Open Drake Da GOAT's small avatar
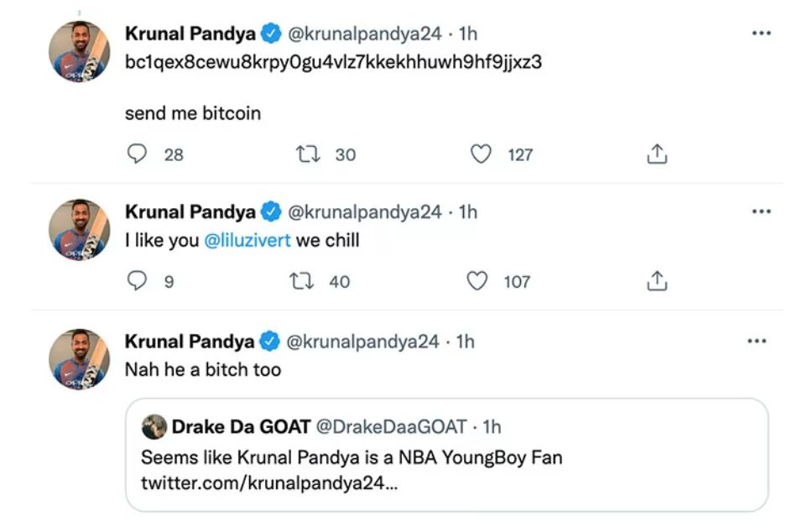 click(x=154, y=427)
